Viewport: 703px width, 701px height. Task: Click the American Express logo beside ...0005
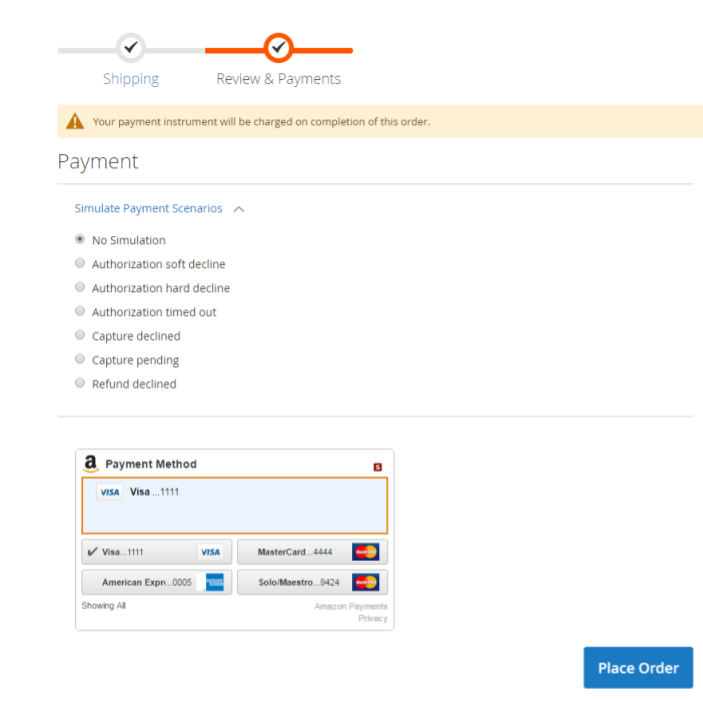pos(215,582)
